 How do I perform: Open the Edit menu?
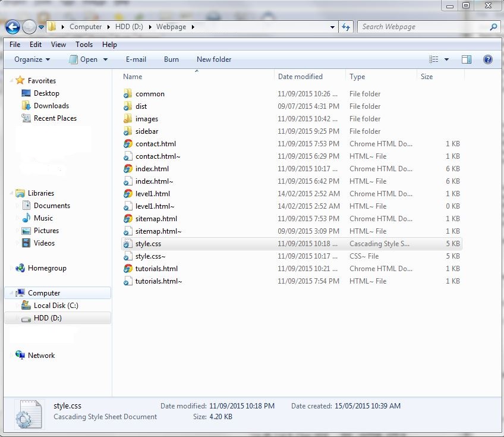click(x=35, y=45)
